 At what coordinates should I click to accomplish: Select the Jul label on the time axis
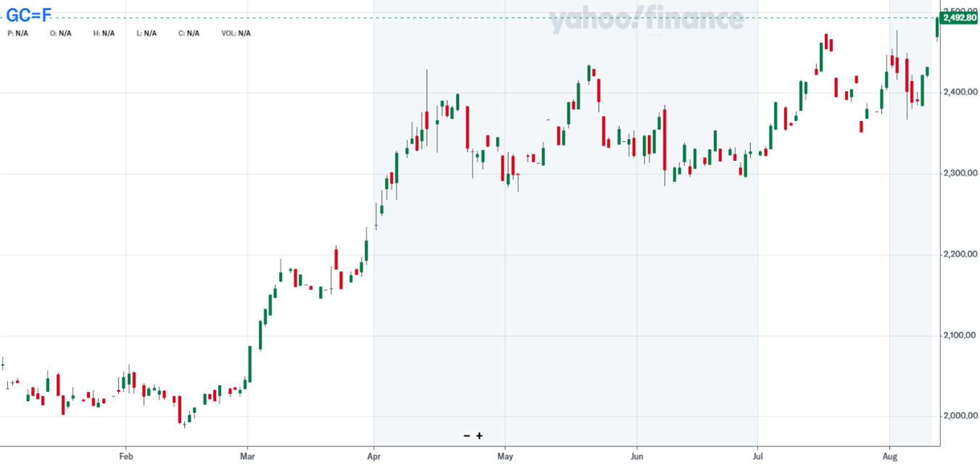(x=757, y=457)
